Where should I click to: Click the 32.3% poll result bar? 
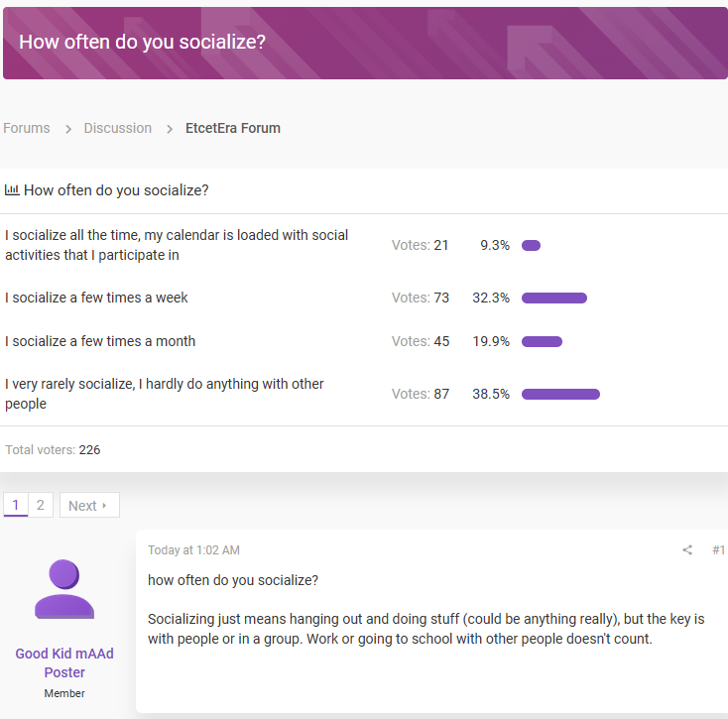[x=553, y=298]
